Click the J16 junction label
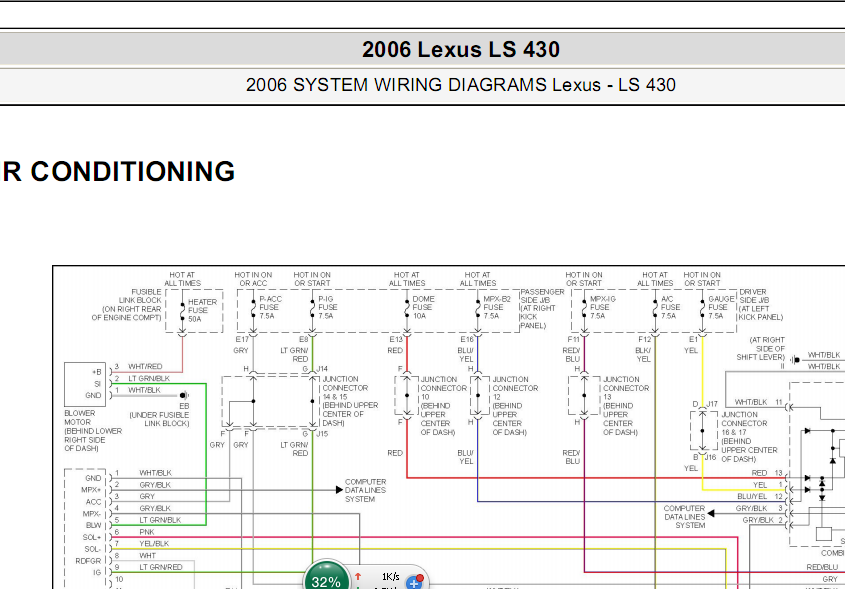845x589 pixels. coord(711,457)
